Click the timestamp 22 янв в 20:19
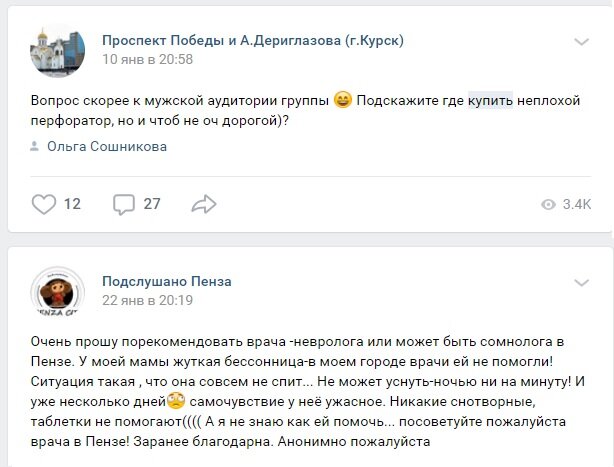The image size is (614, 467). tap(148, 301)
